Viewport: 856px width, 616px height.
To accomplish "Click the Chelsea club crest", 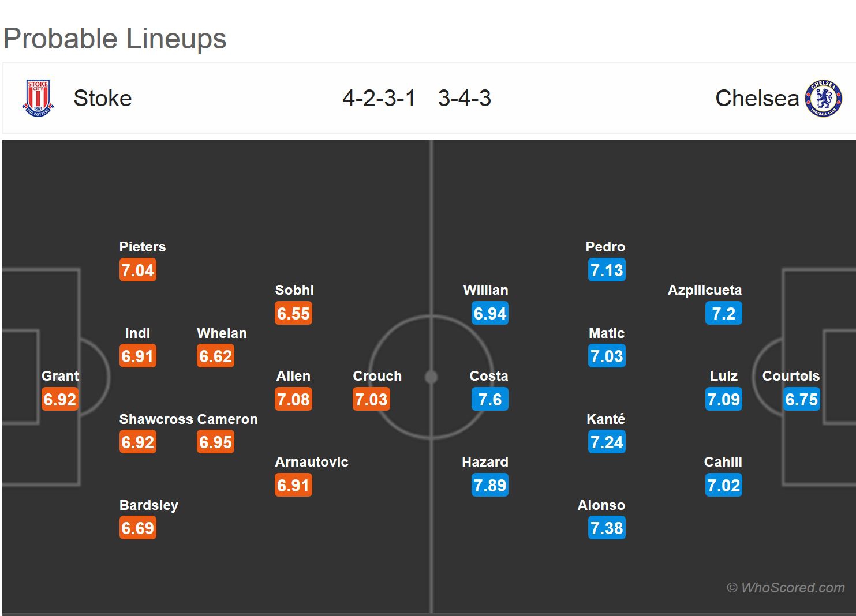I will [x=824, y=99].
